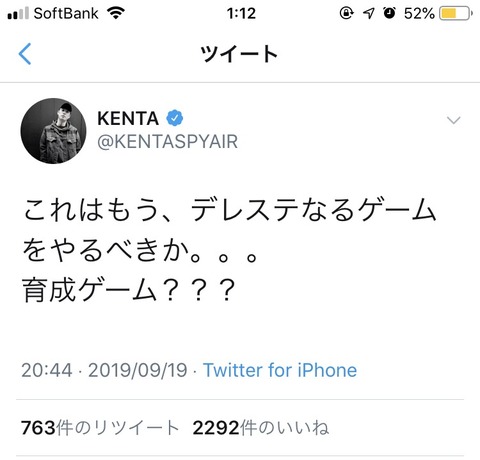Tap the battery indicator icon
This screenshot has width=480, height=460.
[x=456, y=13]
